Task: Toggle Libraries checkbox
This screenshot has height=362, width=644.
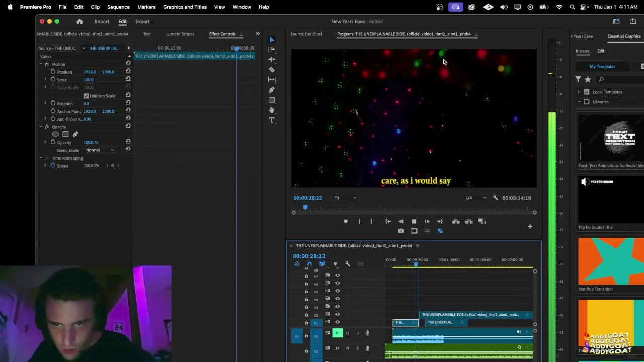Action: 587,102
